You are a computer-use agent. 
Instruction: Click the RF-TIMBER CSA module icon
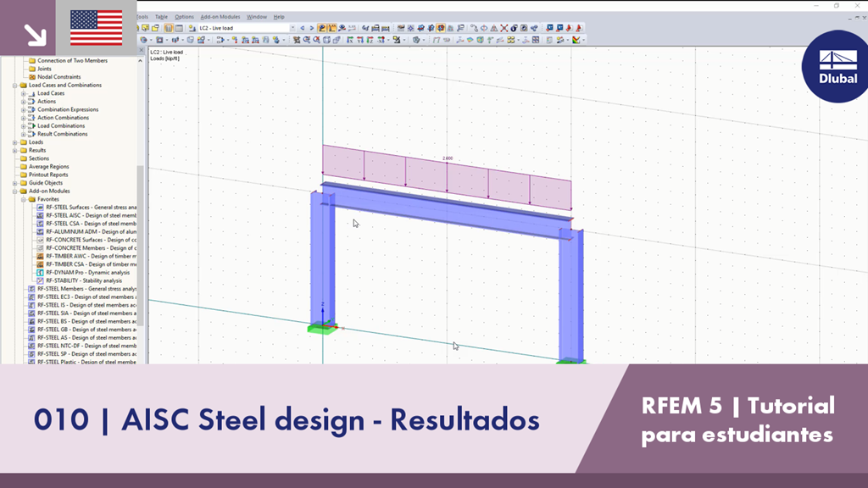(40, 264)
